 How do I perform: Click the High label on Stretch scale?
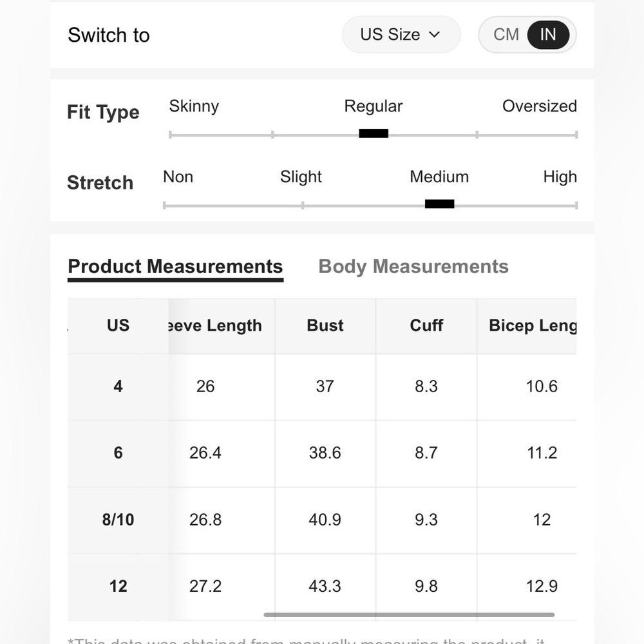560,177
